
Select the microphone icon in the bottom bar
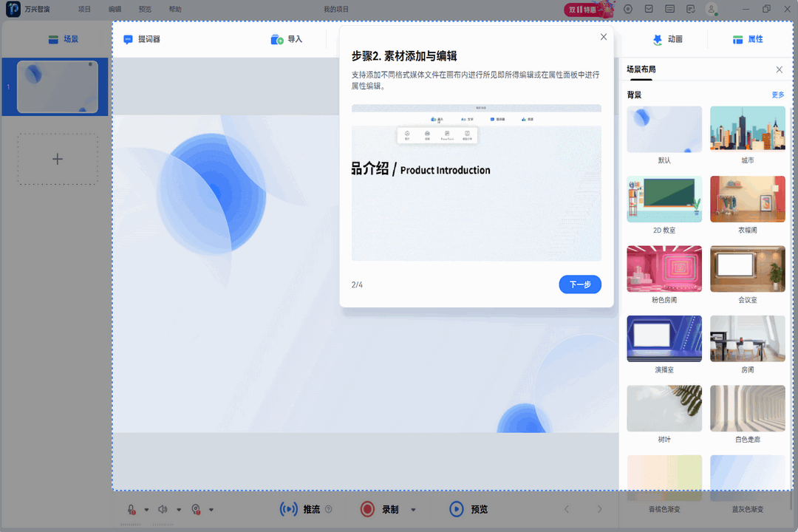[131, 509]
